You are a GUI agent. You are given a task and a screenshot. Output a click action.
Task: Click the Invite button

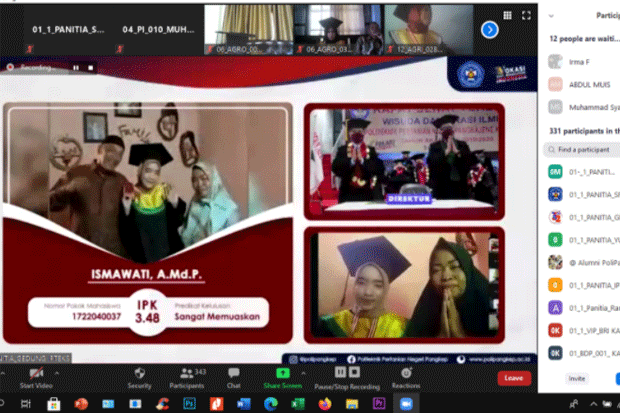pyautogui.click(x=577, y=379)
